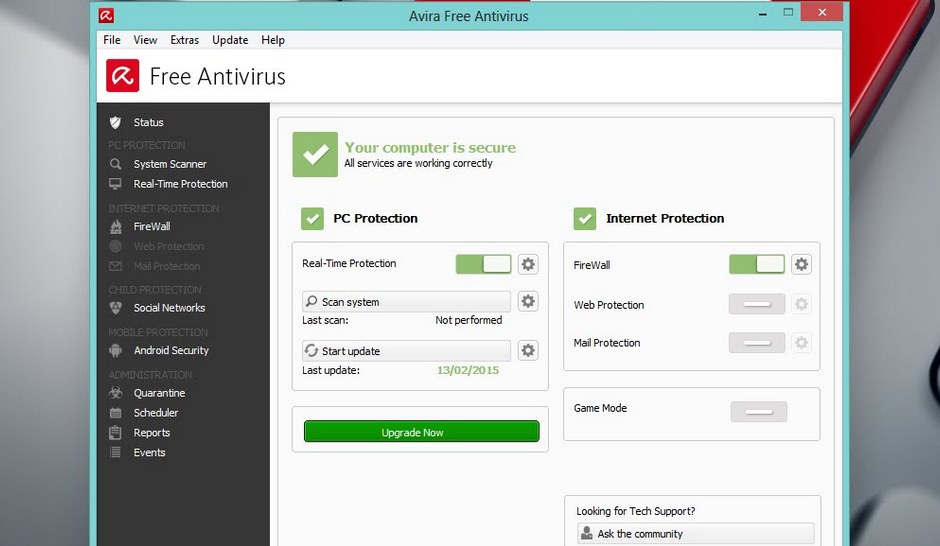Image resolution: width=940 pixels, height=546 pixels.
Task: Open Quarantine in the sidebar
Action: click(x=159, y=393)
